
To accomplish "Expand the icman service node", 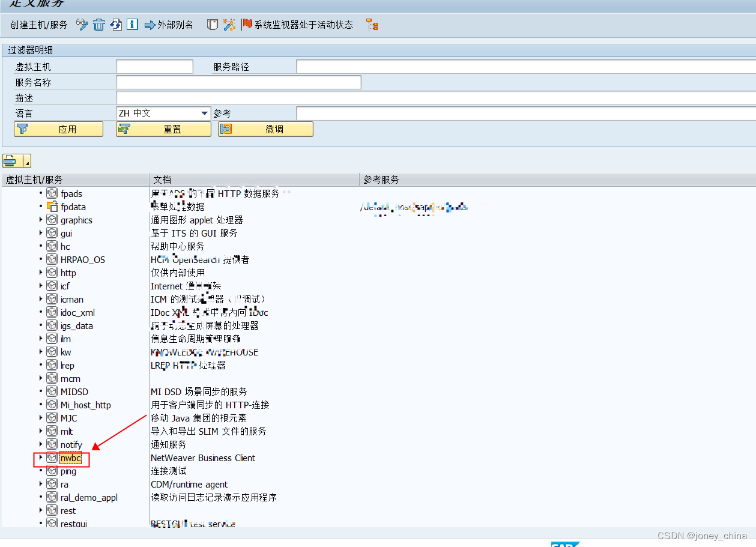I will 41,299.
